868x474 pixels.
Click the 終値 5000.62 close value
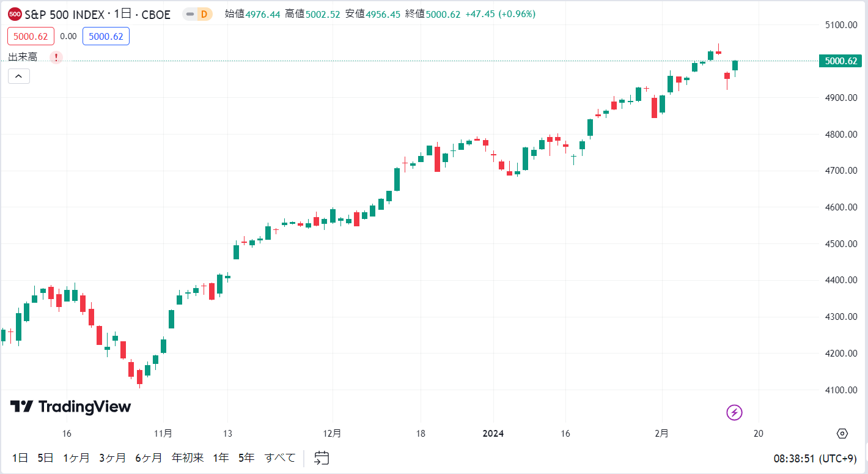coord(433,14)
